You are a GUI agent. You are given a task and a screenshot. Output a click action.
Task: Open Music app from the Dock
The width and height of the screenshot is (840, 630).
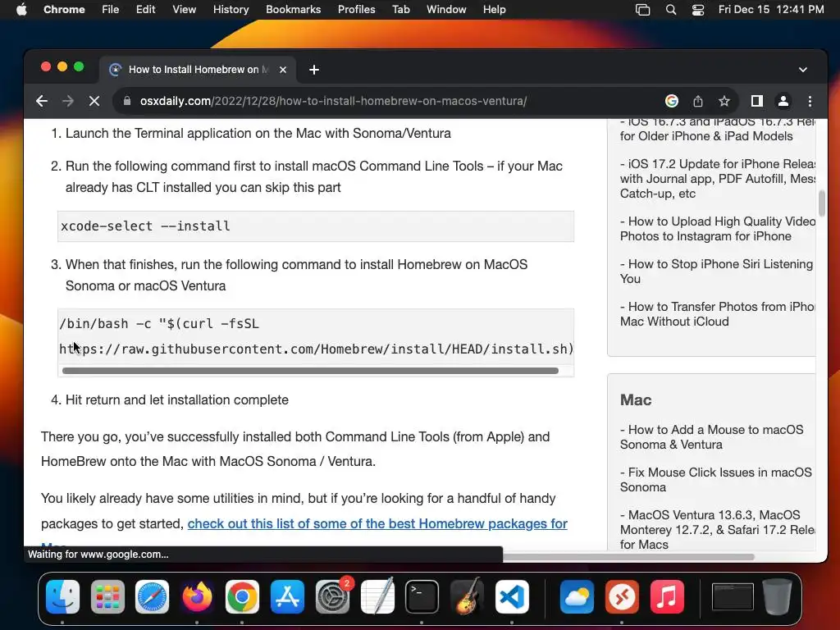click(x=667, y=597)
